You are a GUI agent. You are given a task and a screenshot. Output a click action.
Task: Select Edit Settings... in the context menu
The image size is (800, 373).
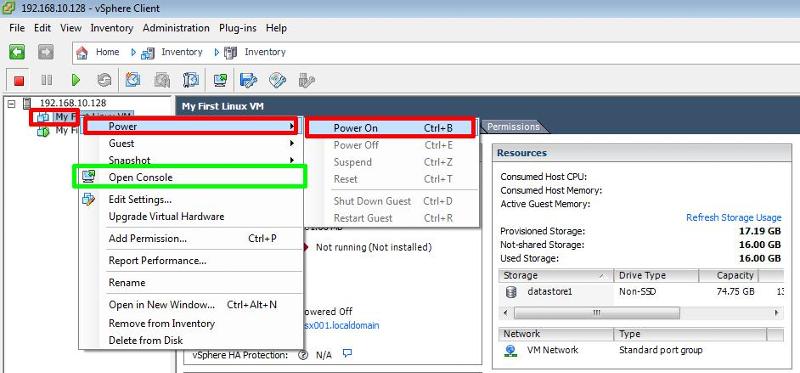[190, 200]
